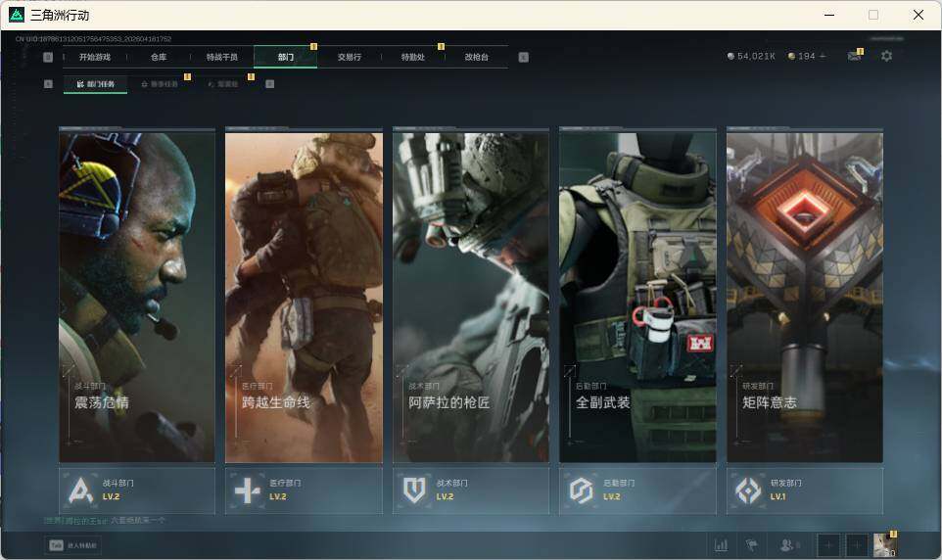Switch to the 开始游戏 tab
942x560 pixels.
pyautogui.click(x=95, y=57)
